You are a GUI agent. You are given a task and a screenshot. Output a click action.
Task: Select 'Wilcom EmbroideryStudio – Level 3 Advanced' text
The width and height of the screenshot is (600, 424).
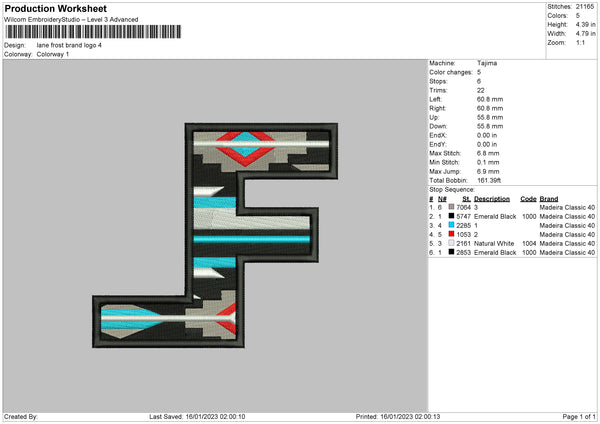coord(71,20)
